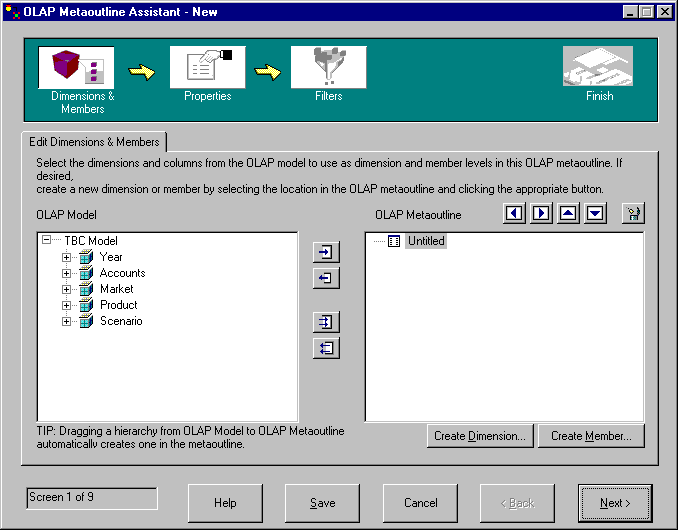678x530 pixels.
Task: Select the Edit Dimensions & Members tab
Action: [x=94, y=142]
